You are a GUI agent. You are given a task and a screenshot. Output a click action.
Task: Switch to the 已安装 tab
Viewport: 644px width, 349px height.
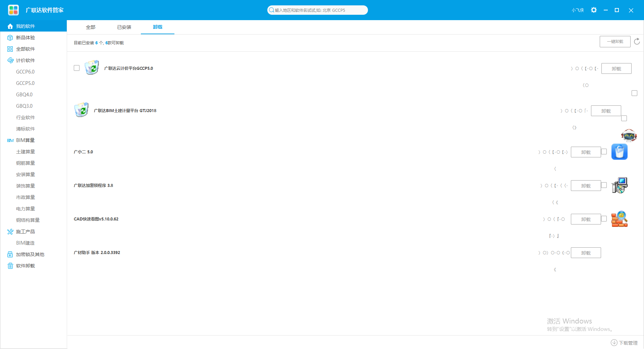tap(124, 27)
